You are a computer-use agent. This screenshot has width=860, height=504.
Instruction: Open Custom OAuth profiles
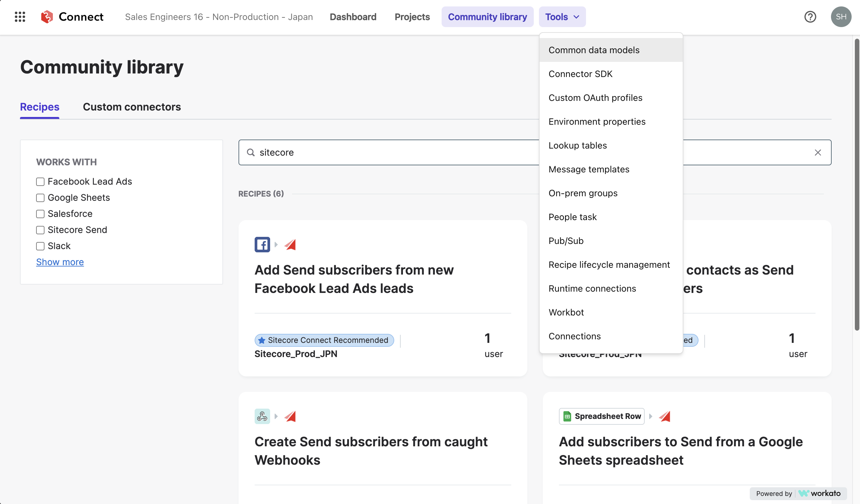pyautogui.click(x=611, y=98)
